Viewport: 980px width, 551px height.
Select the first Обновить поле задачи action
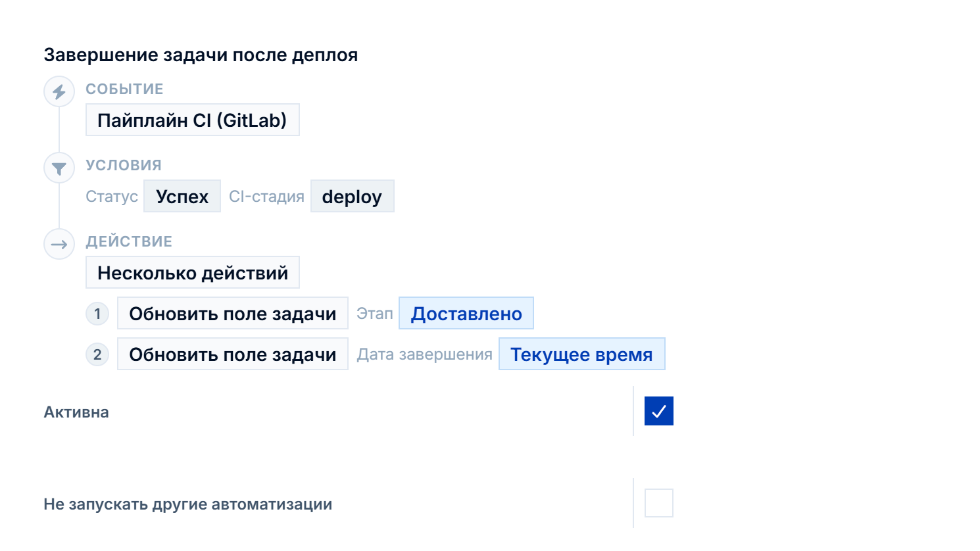[x=233, y=313]
